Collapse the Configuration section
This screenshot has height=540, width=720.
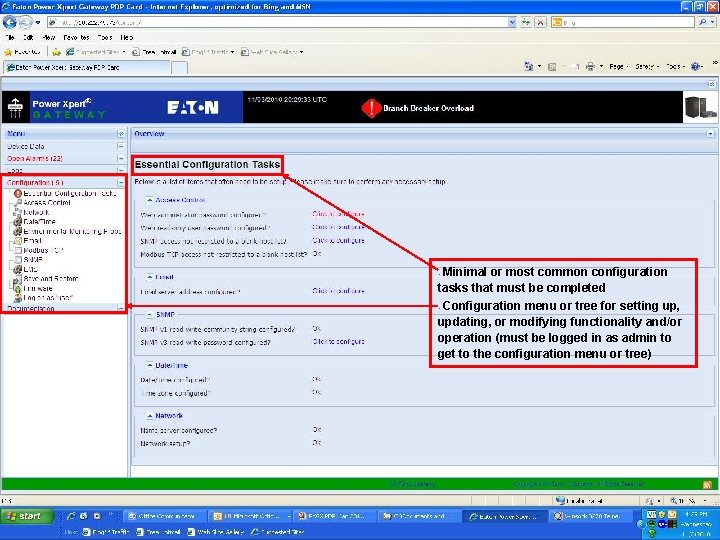[x=121, y=183]
